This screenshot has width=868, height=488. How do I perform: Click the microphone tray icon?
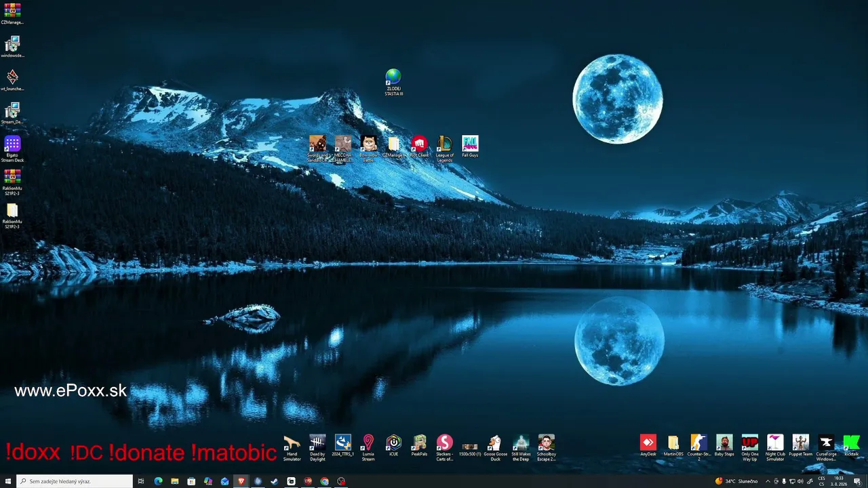pos(784,481)
